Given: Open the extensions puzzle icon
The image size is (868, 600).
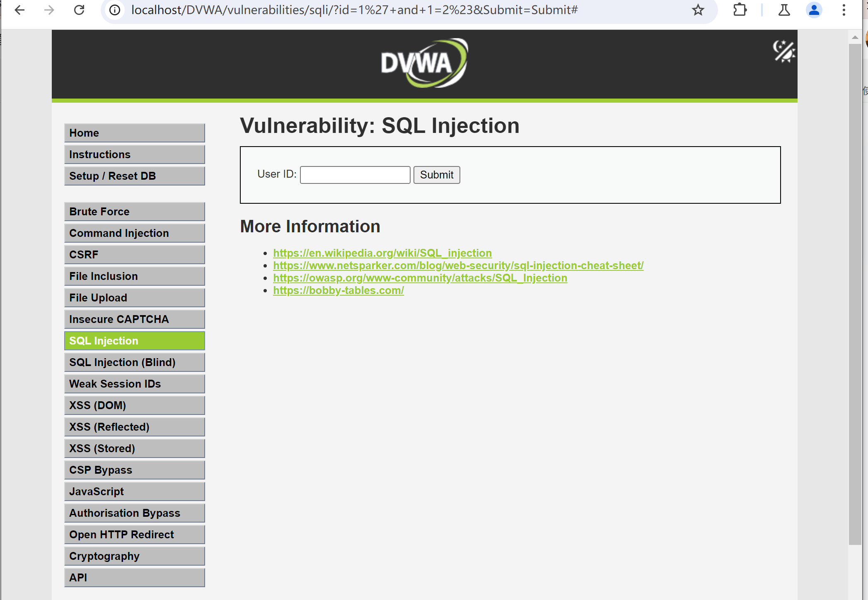Looking at the screenshot, I should (x=740, y=10).
